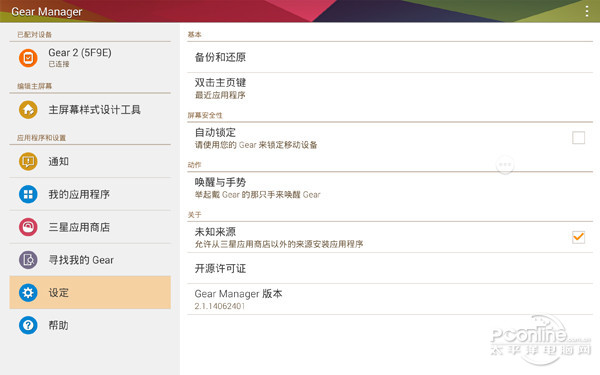
Task: Uncheck the 未知来源 checkbox
Action: point(578,237)
